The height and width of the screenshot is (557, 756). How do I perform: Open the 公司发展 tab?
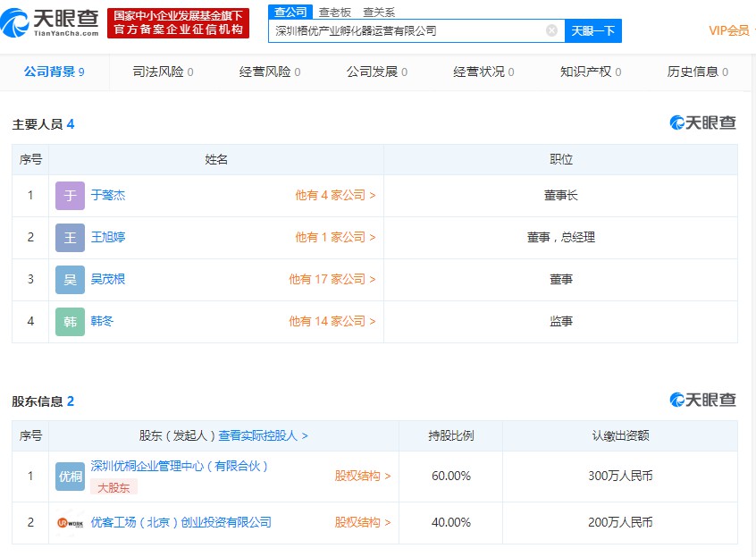click(377, 72)
